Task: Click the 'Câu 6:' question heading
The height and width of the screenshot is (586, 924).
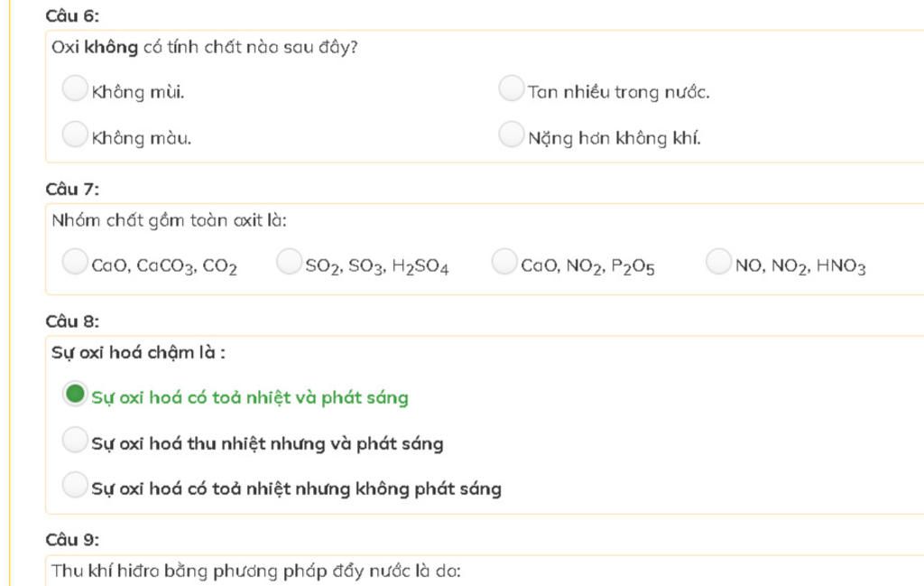Action: click(72, 16)
